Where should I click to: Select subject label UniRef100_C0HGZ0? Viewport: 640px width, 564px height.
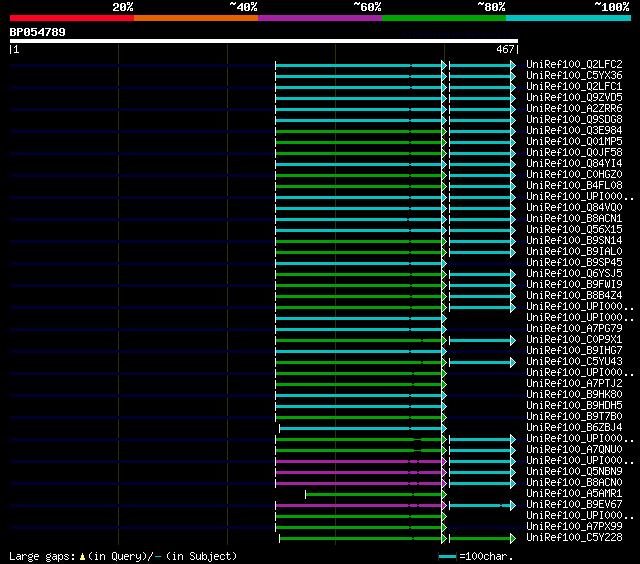574,175
